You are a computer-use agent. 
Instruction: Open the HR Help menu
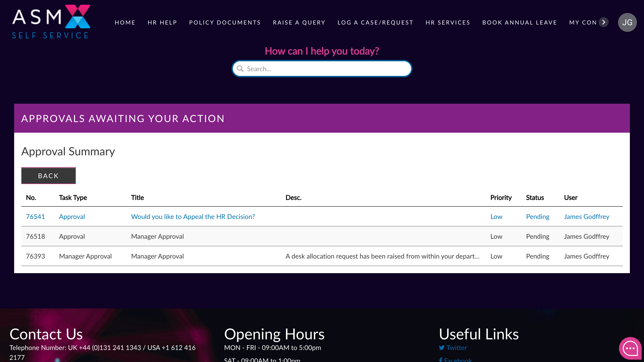pos(162,22)
